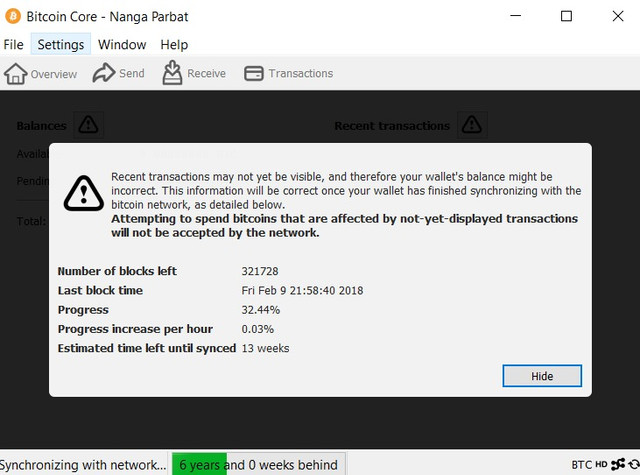Click the blocks left value 321728

(260, 271)
